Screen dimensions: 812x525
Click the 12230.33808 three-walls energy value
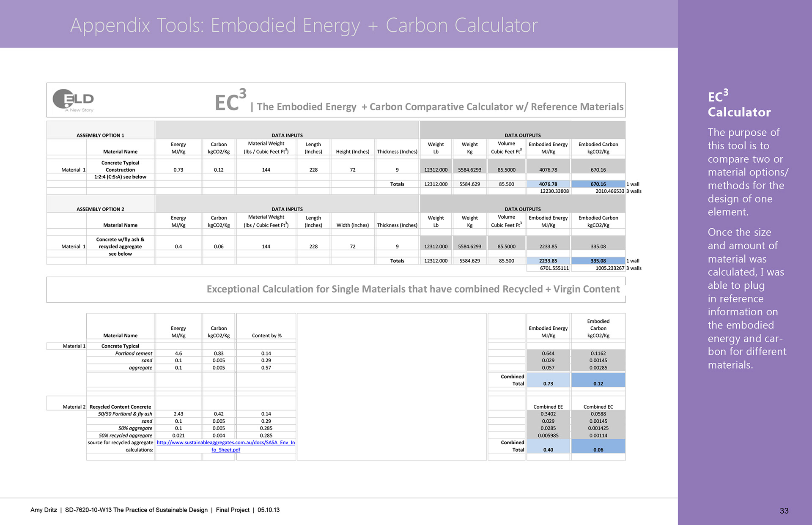554,191
